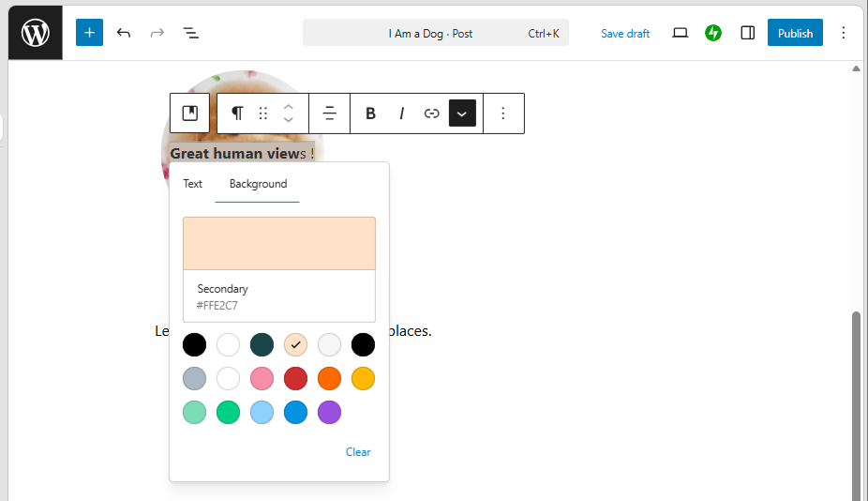Viewport: 868px width, 501px height.
Task: Open the block options three-dot menu
Action: 503,114
